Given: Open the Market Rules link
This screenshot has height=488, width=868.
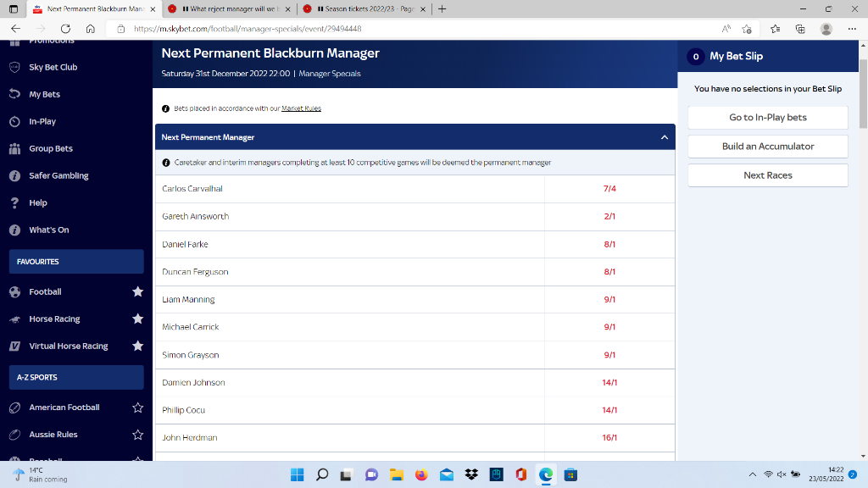Looking at the screenshot, I should 301,108.
